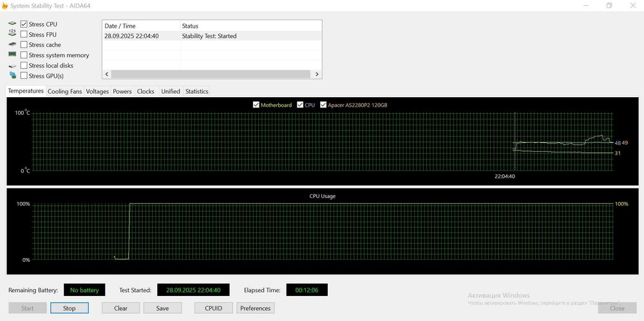This screenshot has height=321, width=644.
Task: Click the Date / Time column header
Action: click(141, 26)
